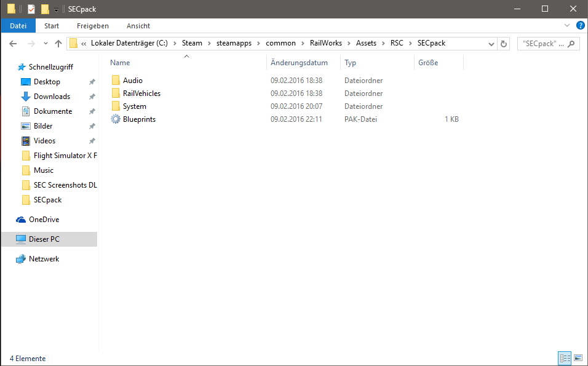Screen dimensions: 588x366
Task: Go back with the left arrow
Action: click(13, 44)
